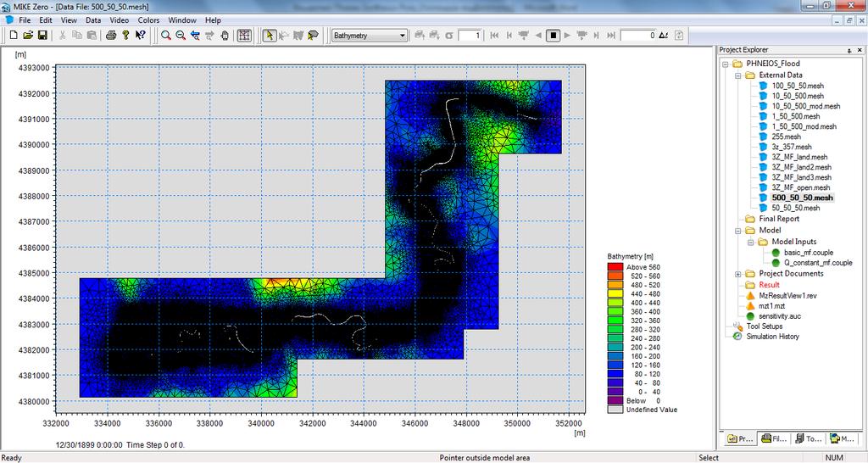
Task: Click the yellow 440 - 480 legend swatch
Action: 615,294
